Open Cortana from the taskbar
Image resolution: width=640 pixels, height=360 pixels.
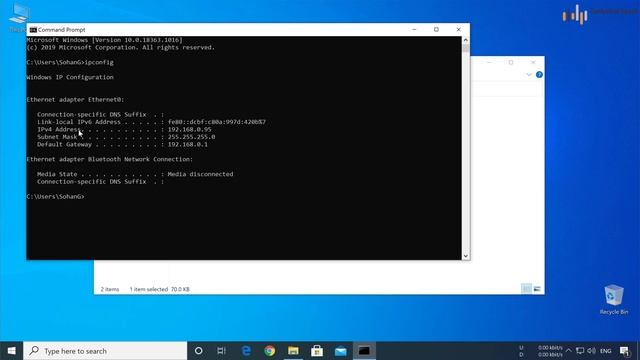point(198,351)
